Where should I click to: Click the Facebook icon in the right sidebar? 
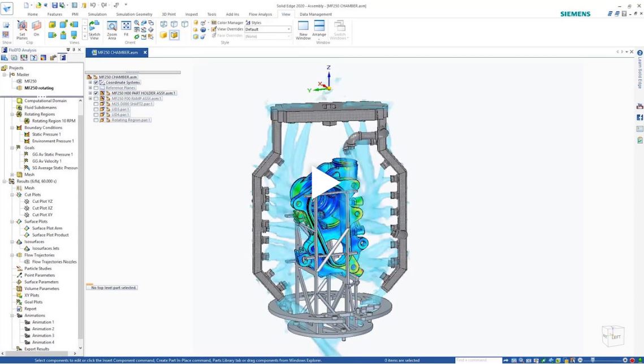(x=639, y=118)
